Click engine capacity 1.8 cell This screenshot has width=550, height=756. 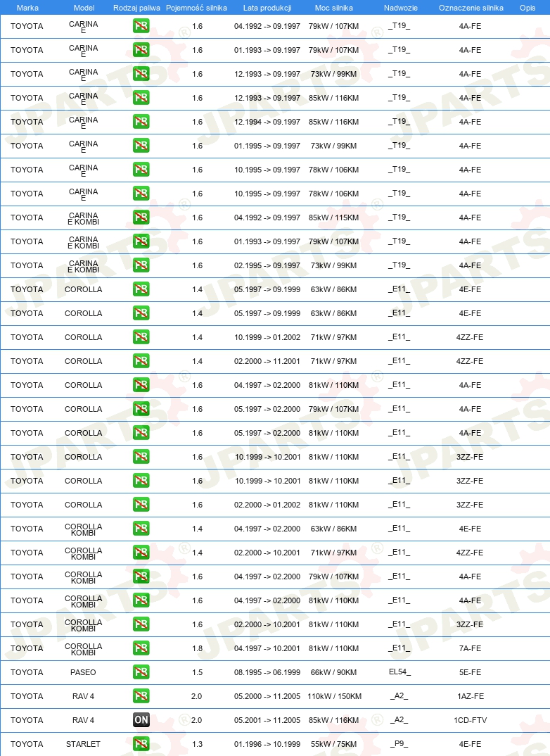pyautogui.click(x=198, y=648)
